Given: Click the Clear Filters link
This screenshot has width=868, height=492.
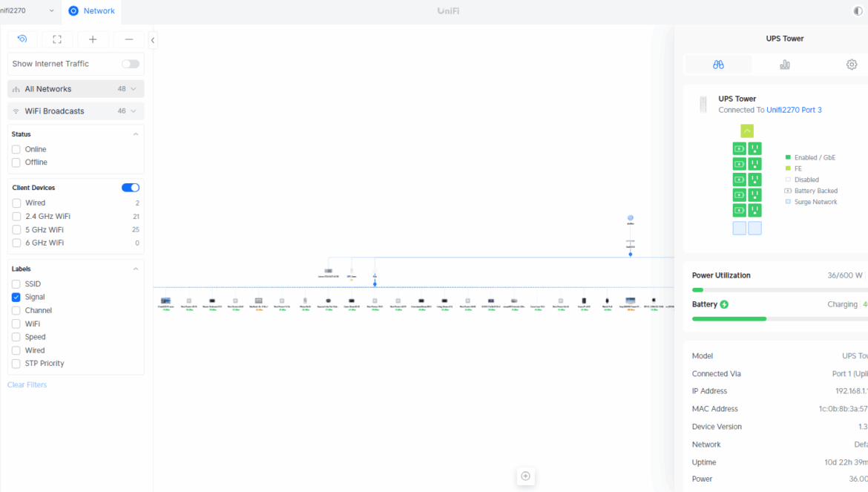Looking at the screenshot, I should click(27, 384).
